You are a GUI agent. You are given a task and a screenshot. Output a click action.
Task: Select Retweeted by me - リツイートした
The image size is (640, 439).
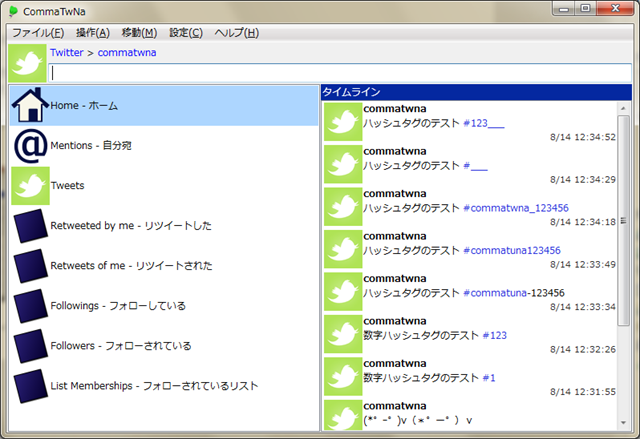[164, 226]
